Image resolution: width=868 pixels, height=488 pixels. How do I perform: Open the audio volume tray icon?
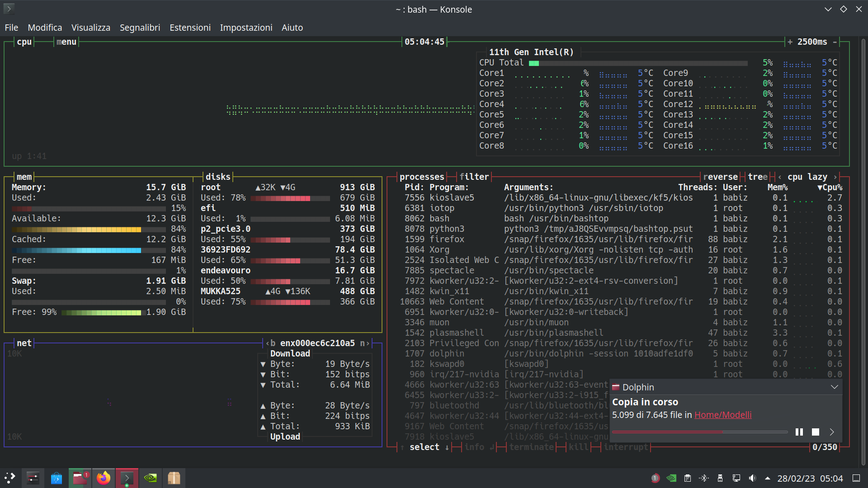tap(752, 478)
